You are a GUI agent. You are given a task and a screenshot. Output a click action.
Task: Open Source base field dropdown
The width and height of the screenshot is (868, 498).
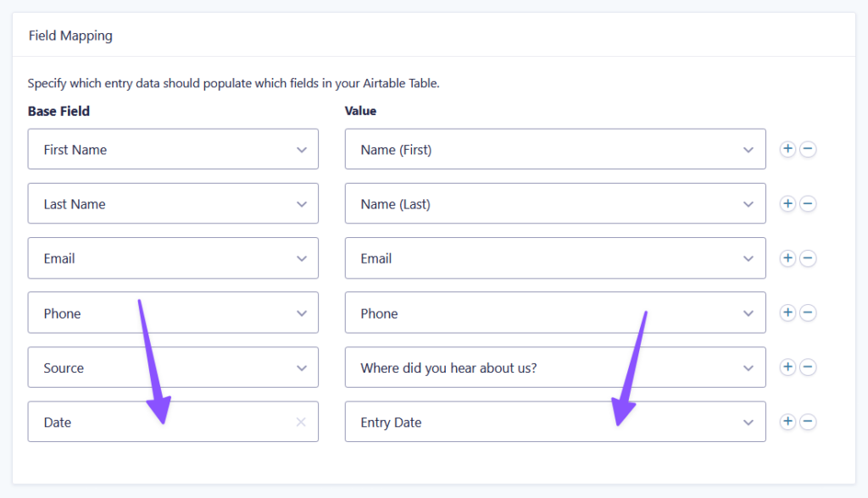[x=173, y=368]
